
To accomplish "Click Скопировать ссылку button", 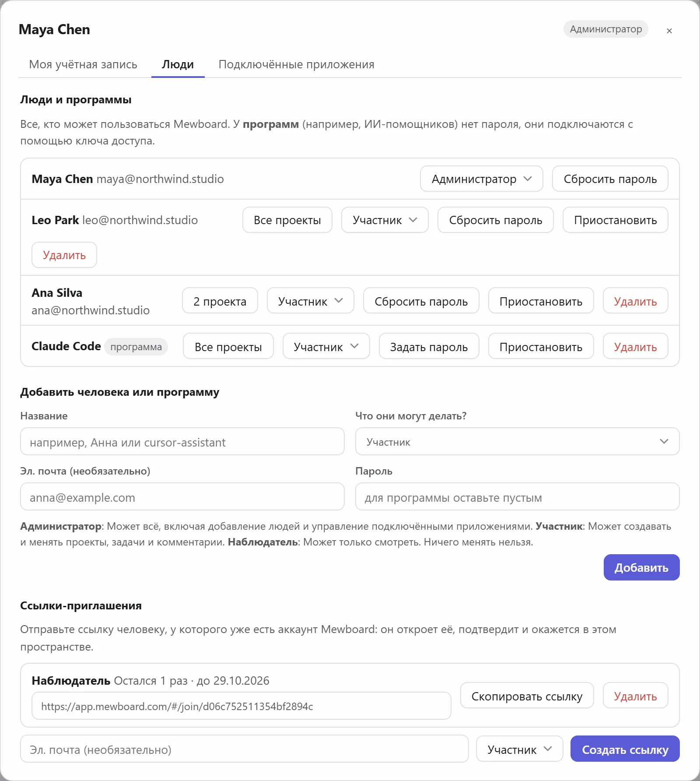I will pyautogui.click(x=527, y=696).
